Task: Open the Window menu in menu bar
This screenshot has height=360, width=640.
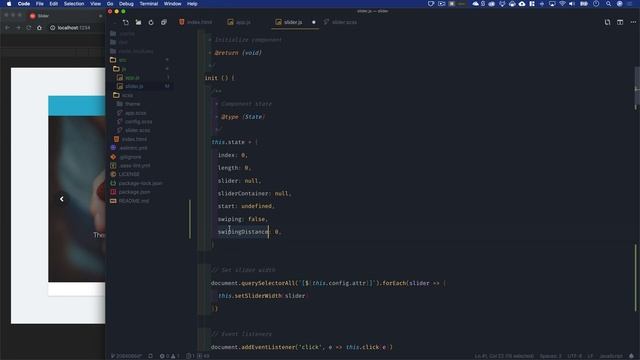Action: click(172, 4)
